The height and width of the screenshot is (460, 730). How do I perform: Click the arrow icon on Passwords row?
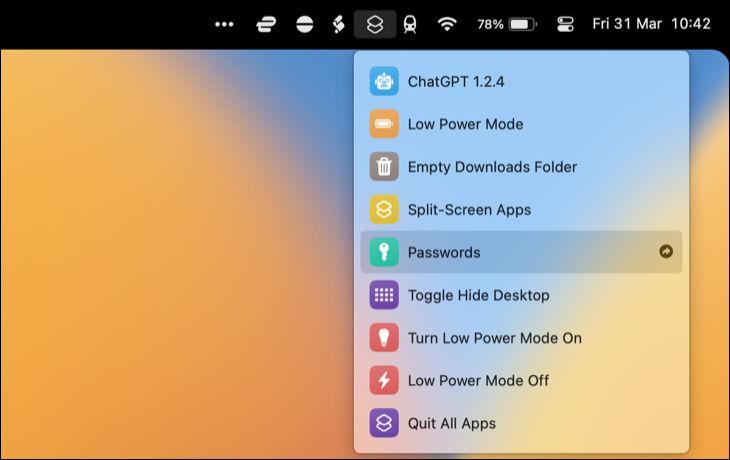coord(666,251)
